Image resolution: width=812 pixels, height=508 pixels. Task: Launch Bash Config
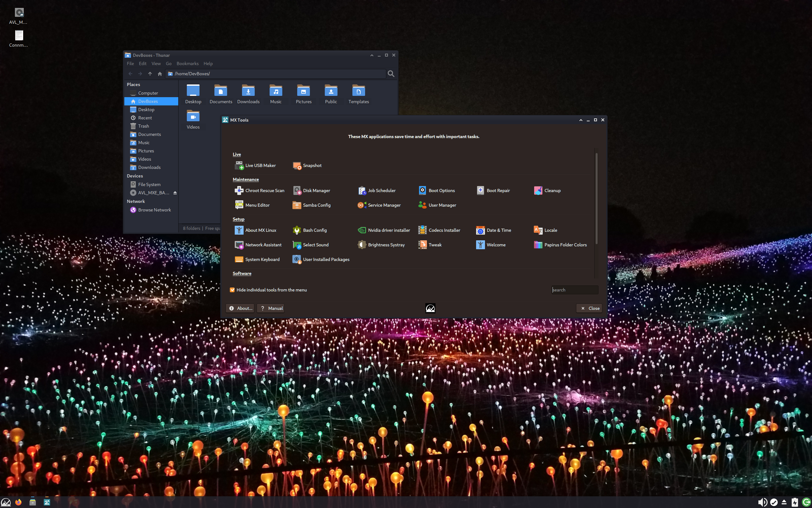(x=309, y=230)
